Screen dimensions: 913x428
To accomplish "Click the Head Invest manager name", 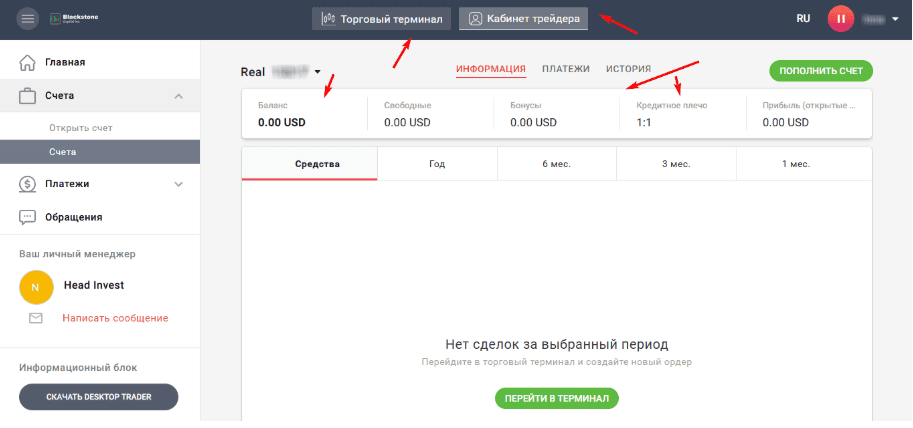I will point(94,285).
